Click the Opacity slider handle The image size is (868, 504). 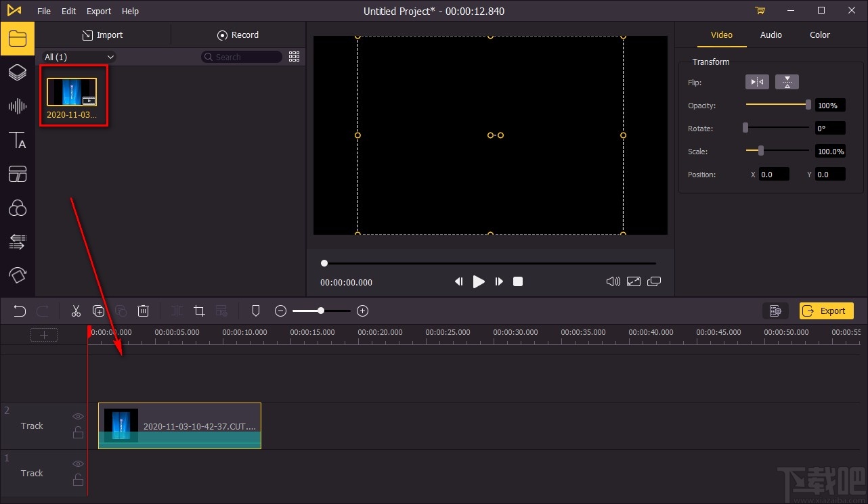click(x=808, y=105)
